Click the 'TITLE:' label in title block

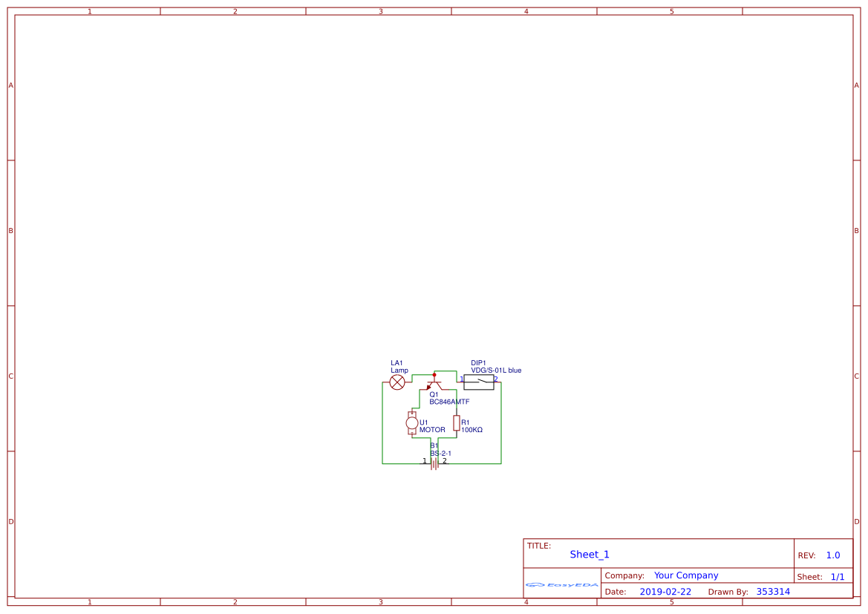(538, 546)
